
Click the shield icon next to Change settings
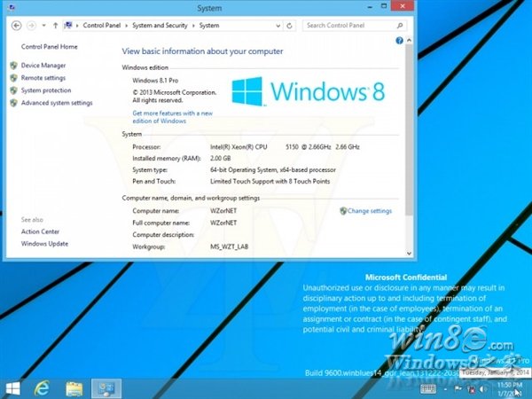pyautogui.click(x=343, y=211)
